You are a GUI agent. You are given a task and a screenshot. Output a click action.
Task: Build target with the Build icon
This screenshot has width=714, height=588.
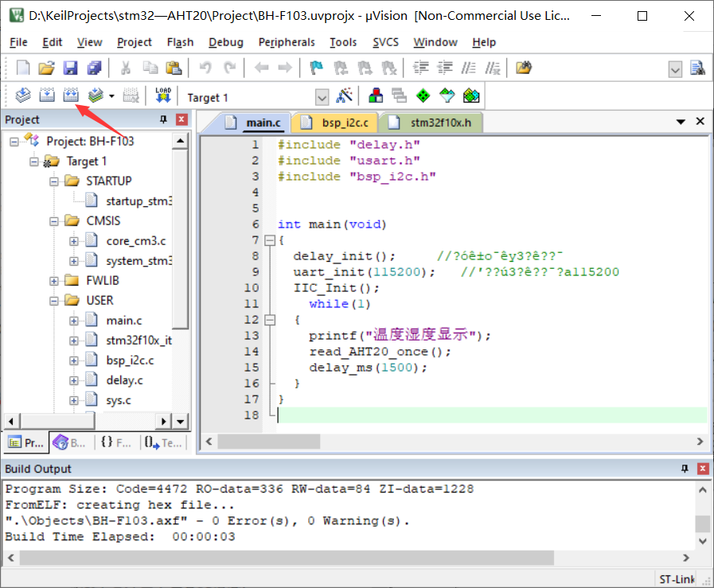pos(46,95)
